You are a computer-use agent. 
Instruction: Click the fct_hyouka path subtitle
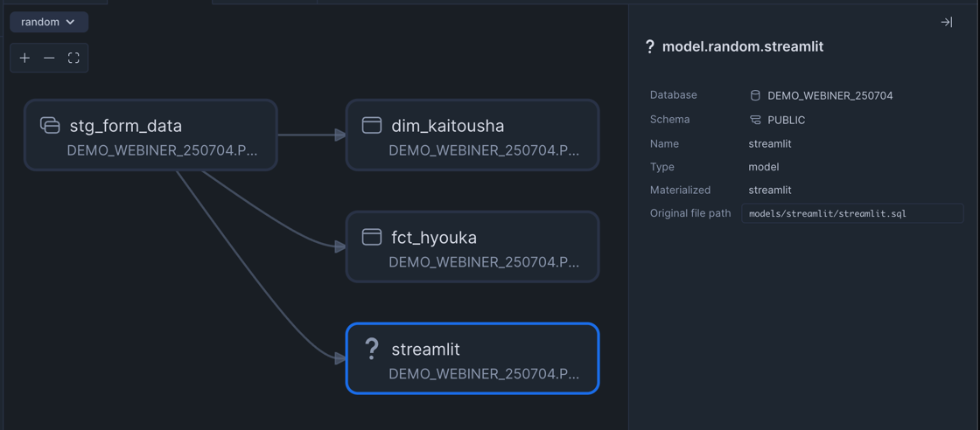tap(484, 262)
